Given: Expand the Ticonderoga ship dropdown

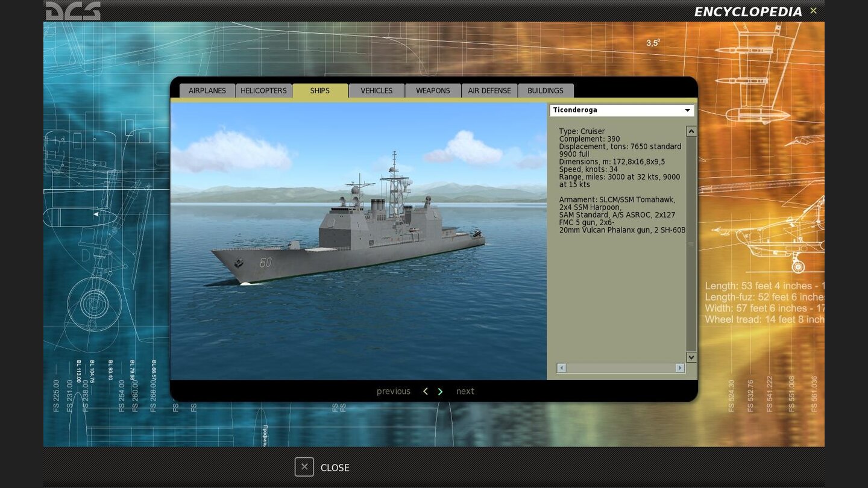Looking at the screenshot, I should (621, 110).
